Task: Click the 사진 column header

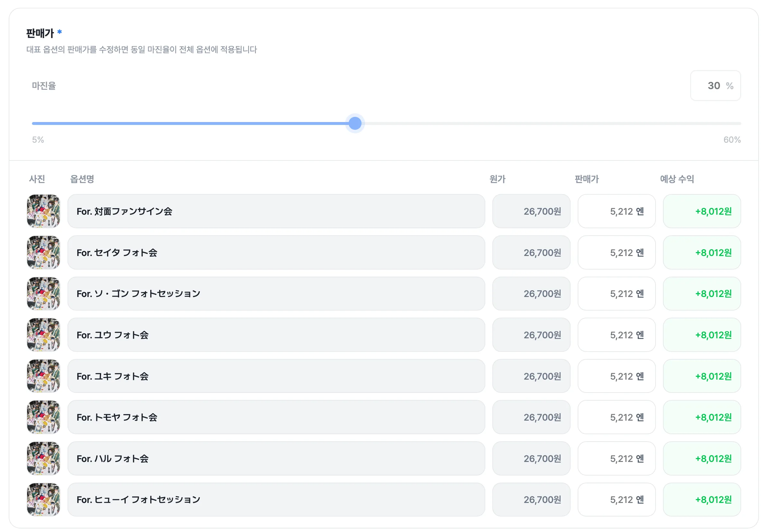Action: [x=37, y=179]
